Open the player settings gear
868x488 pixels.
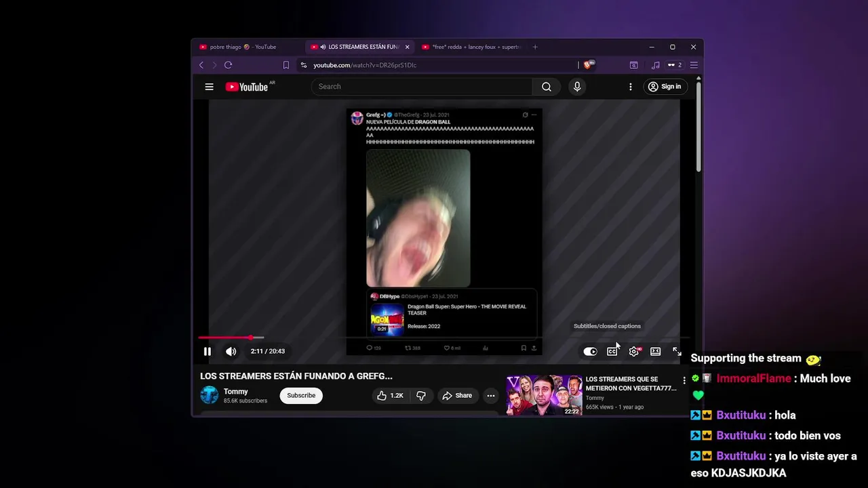634,351
